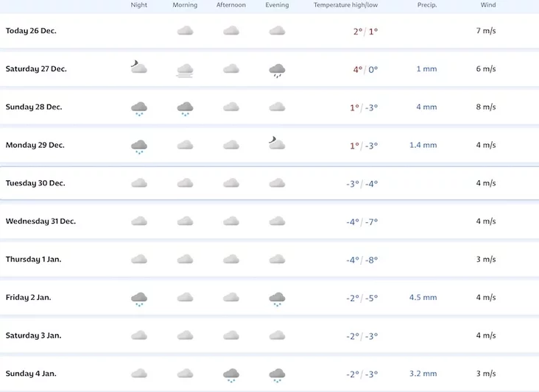Click Sunday 28 Dec. morning snow icon
539x392 pixels.
(185, 108)
